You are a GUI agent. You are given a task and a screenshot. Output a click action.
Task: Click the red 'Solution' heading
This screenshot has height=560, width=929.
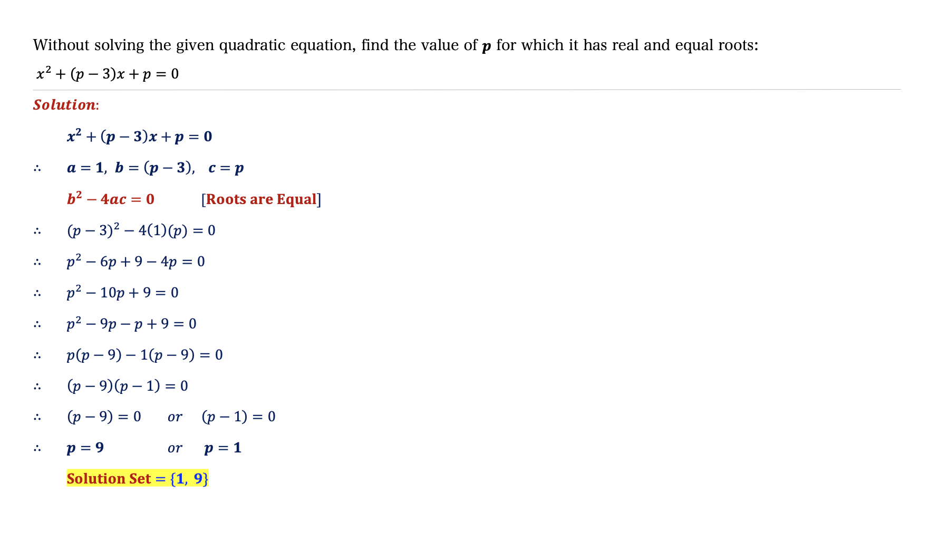(x=65, y=105)
